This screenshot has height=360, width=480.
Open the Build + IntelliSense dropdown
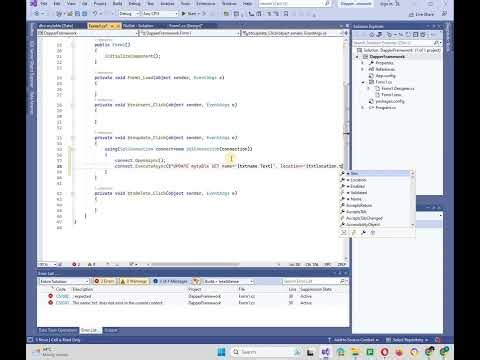coord(228,281)
